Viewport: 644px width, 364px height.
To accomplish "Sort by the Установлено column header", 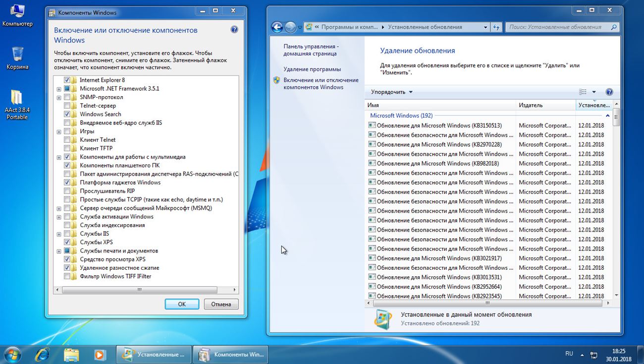I will [x=594, y=105].
